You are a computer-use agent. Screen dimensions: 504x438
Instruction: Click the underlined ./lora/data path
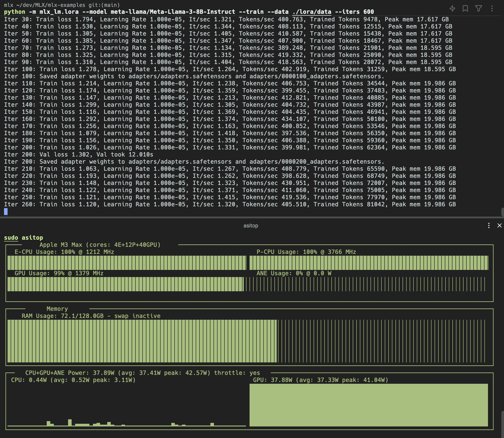tap(312, 12)
